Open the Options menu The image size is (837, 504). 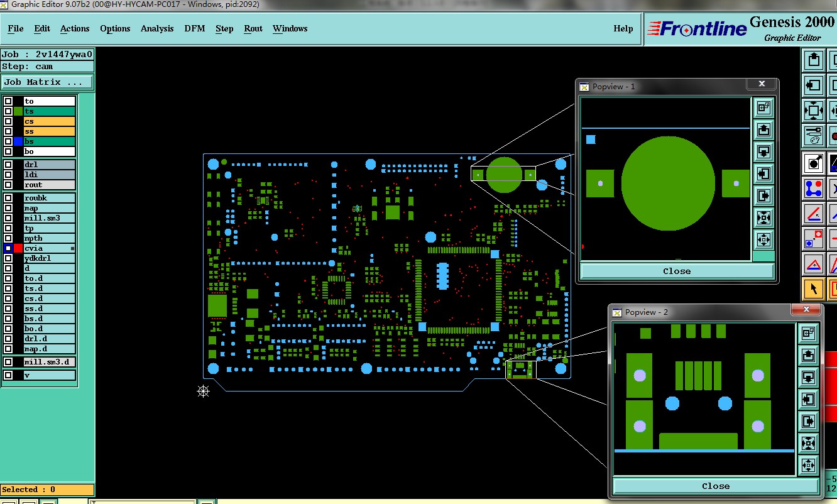115,28
